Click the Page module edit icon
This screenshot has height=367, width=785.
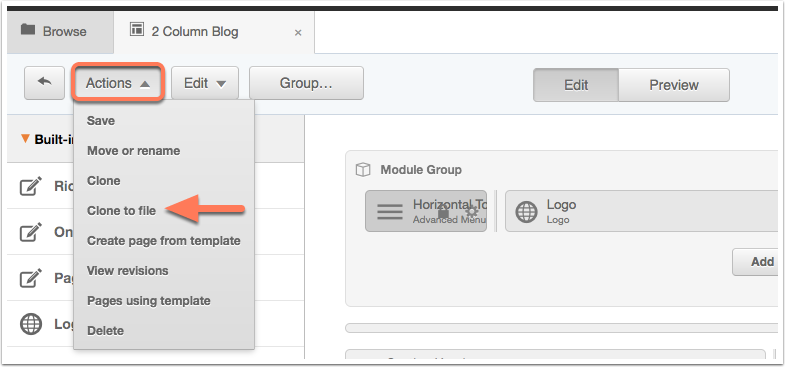coord(31,278)
